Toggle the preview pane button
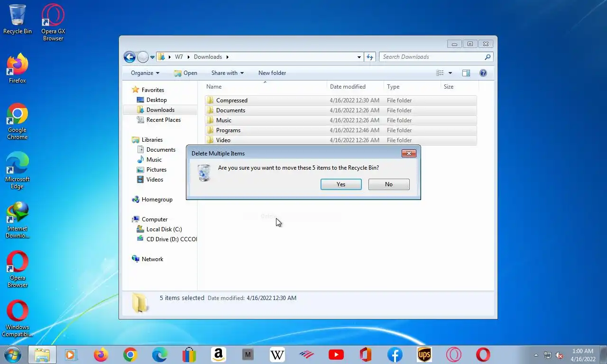 [x=466, y=73]
